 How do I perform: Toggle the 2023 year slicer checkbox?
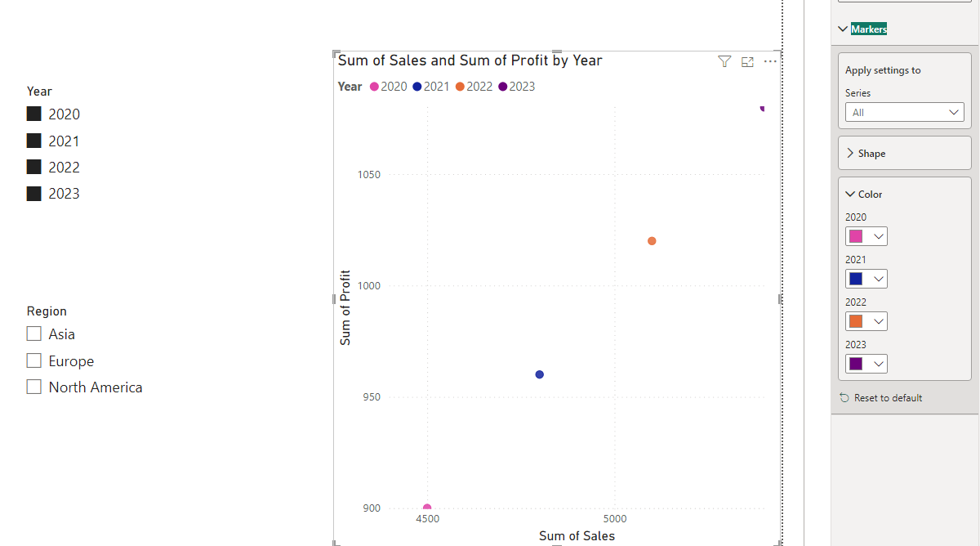(x=34, y=194)
